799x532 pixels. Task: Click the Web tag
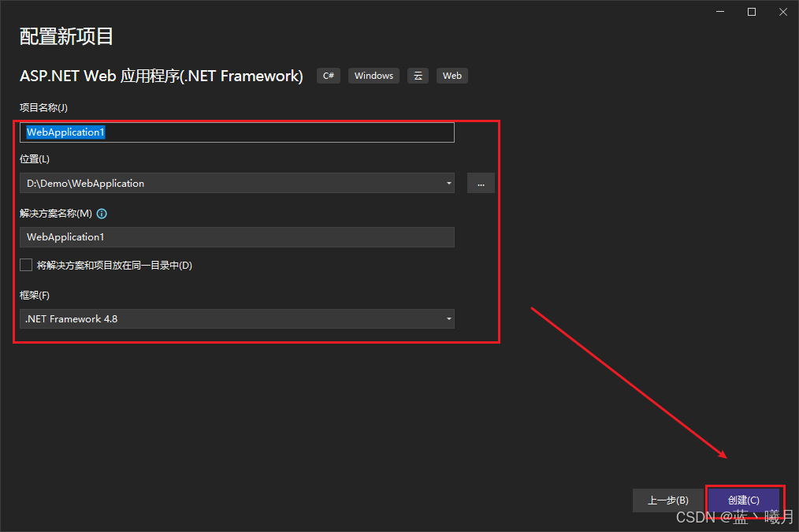pyautogui.click(x=452, y=76)
